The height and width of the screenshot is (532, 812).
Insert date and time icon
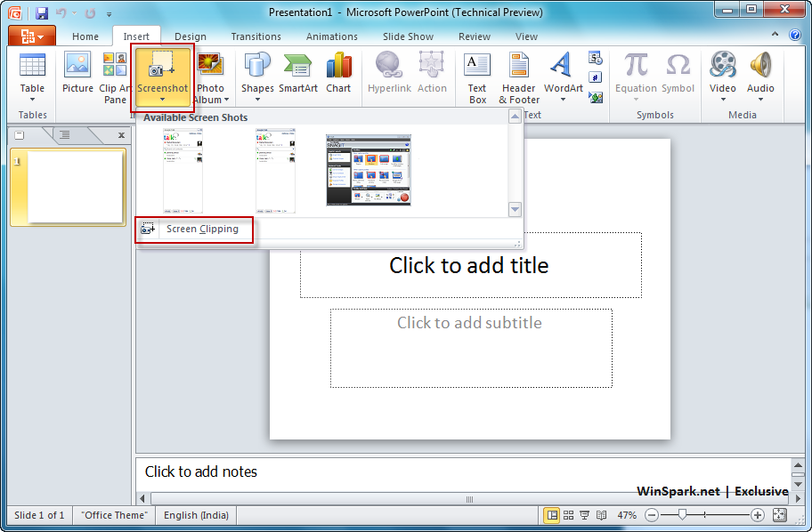tap(596, 58)
